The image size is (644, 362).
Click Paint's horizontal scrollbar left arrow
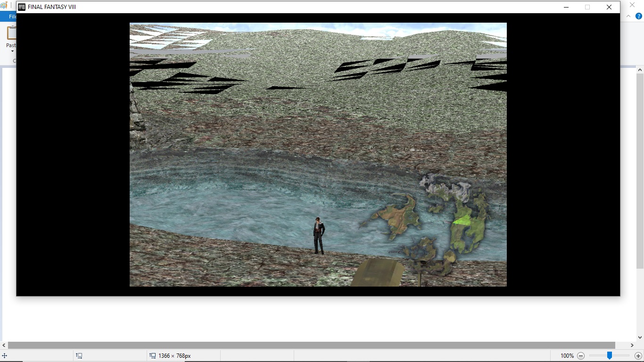(x=4, y=346)
